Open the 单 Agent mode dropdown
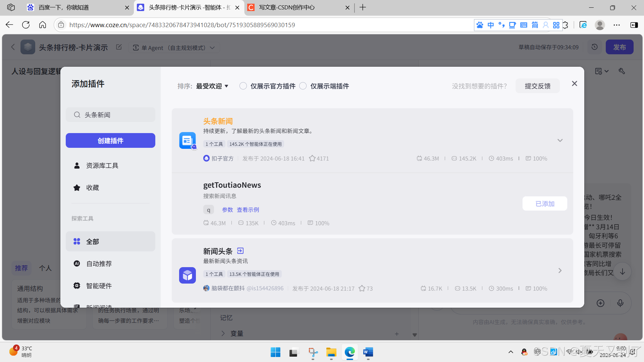Image resolution: width=644 pixels, height=362 pixels. coord(174,48)
